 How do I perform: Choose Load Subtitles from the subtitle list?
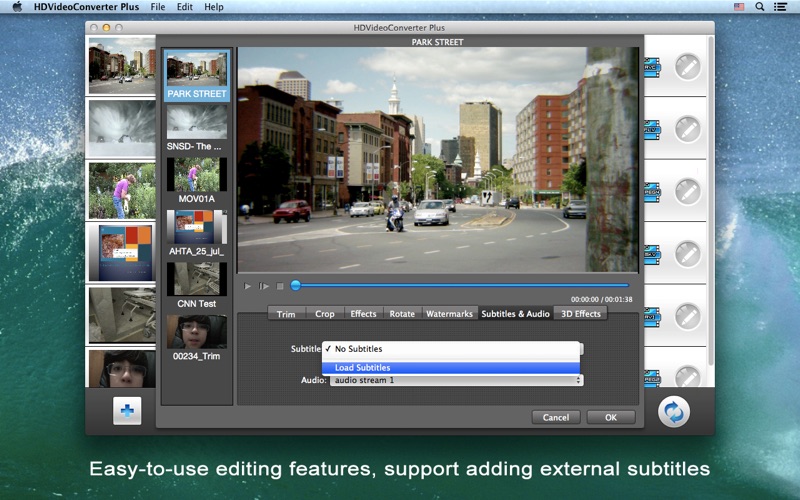coord(451,367)
